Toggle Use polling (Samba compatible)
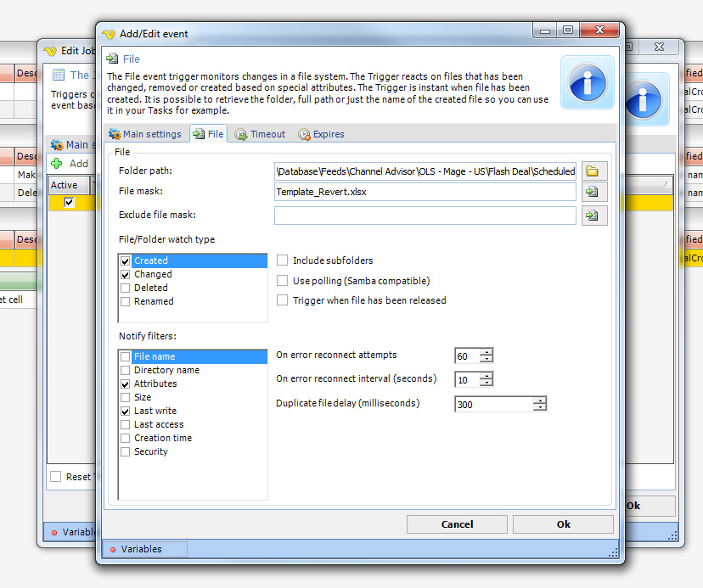 click(x=283, y=280)
